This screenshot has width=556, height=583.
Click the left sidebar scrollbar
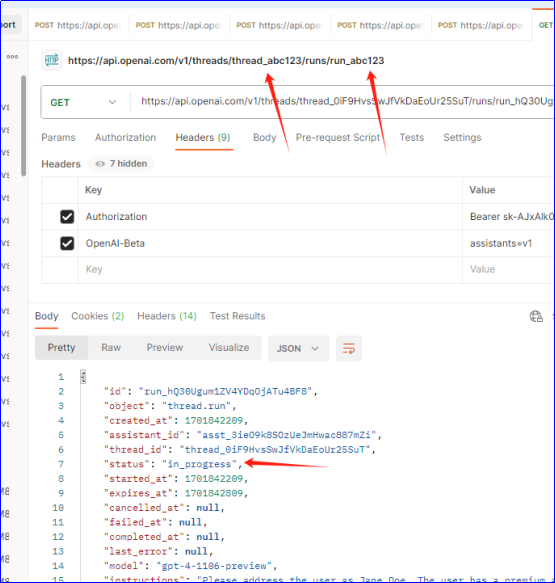coord(23,126)
